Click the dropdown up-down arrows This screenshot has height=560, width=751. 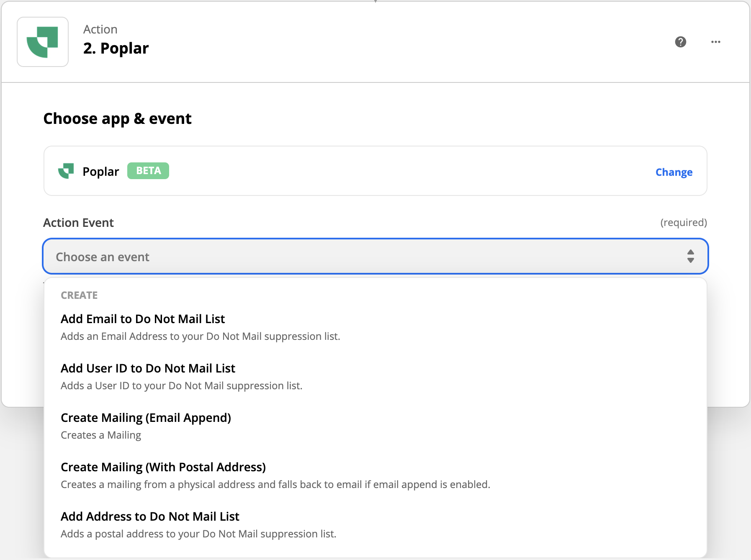[x=690, y=256]
